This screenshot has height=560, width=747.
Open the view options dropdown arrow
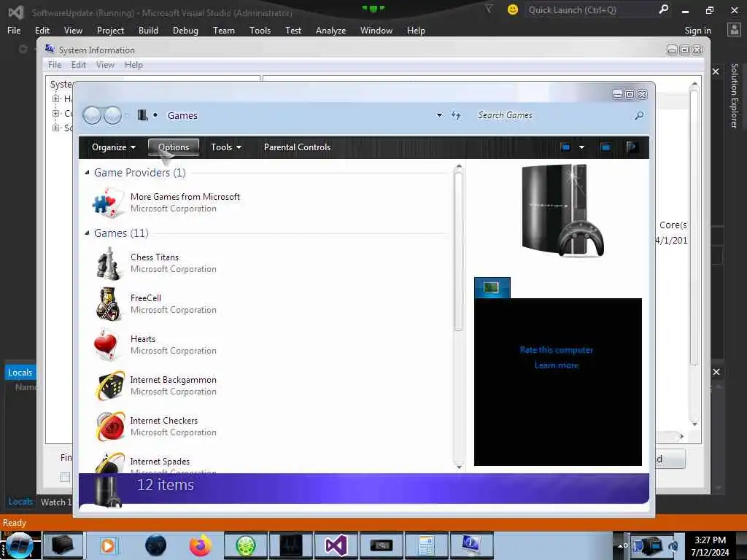581,147
